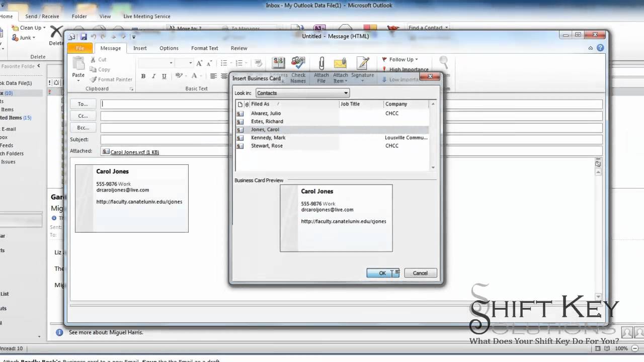644x362 pixels.
Task: Run the Check Names tool
Action: click(298, 70)
